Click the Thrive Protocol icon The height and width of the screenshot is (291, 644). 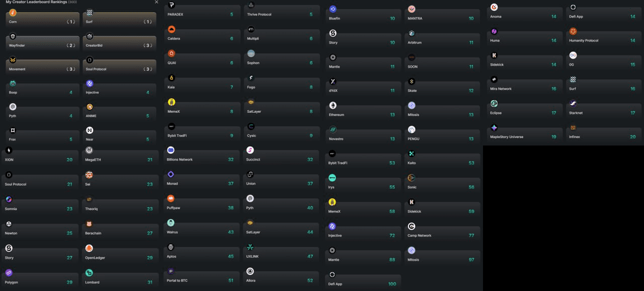coord(251,5)
